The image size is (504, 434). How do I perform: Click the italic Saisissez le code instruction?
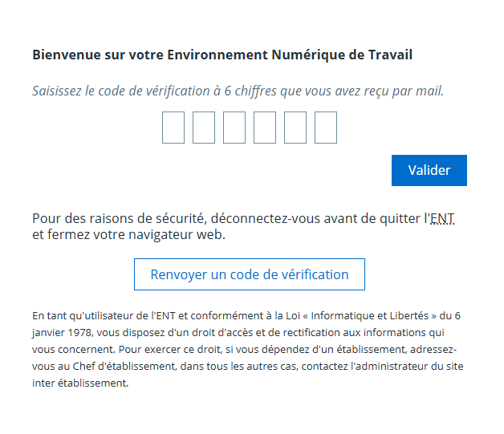(238, 91)
